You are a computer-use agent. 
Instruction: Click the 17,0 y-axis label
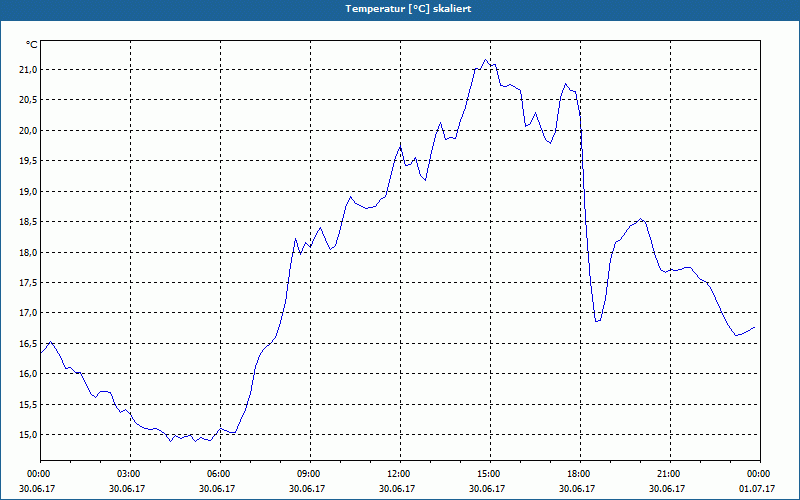28,313
